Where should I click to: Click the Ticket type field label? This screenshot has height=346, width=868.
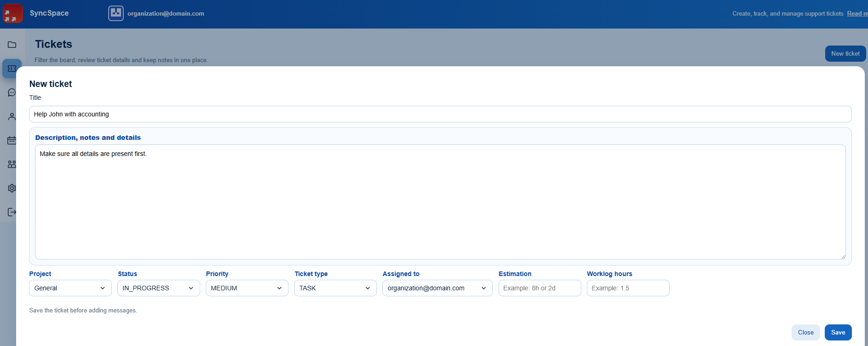(311, 274)
